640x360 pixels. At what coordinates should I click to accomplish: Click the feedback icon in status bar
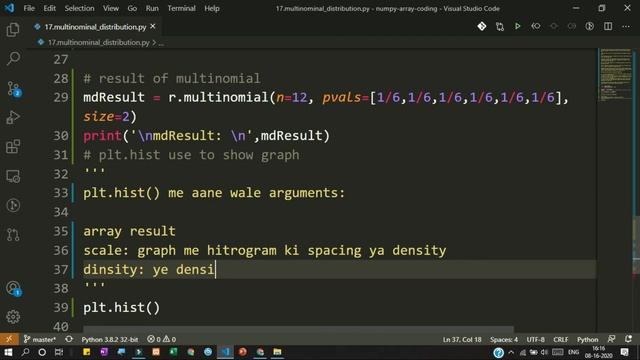point(611,339)
